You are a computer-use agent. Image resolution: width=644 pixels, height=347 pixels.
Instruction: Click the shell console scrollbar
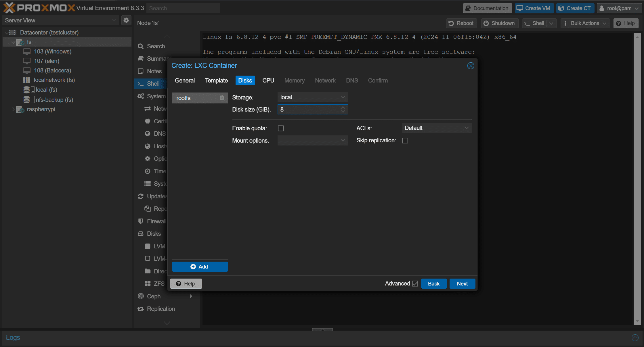click(637, 179)
